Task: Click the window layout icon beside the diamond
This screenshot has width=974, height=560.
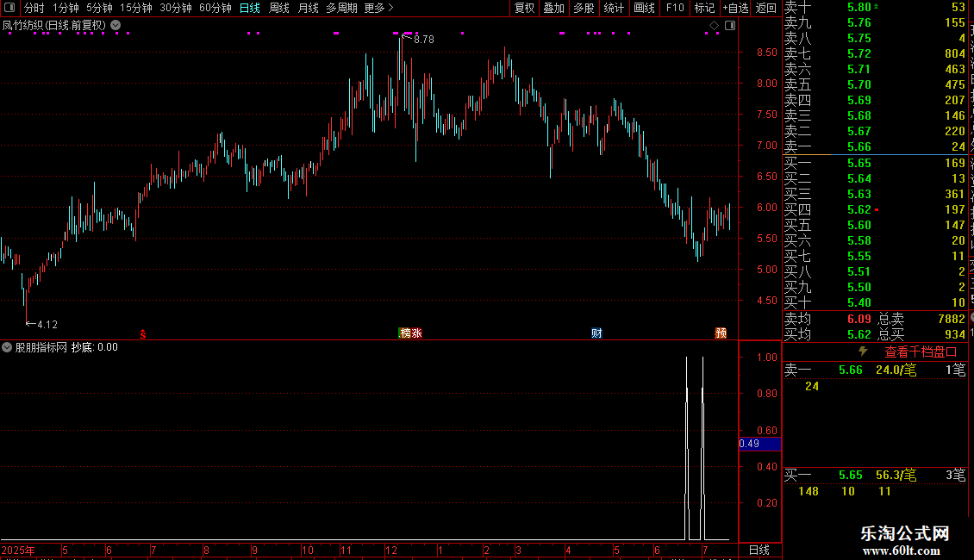Action: coord(730,26)
